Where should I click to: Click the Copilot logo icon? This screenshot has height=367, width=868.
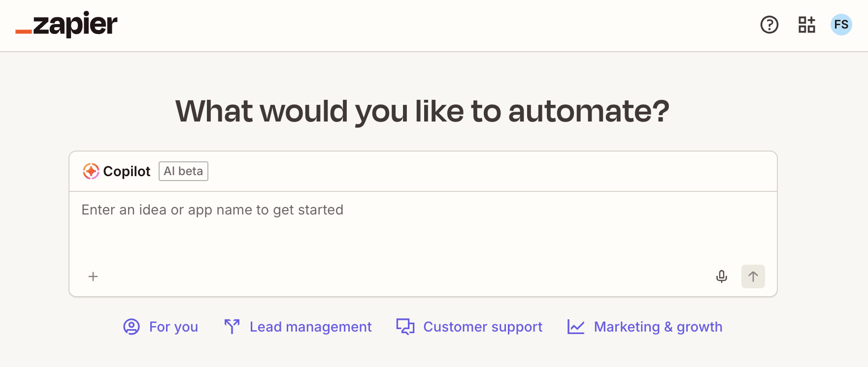[x=91, y=171]
